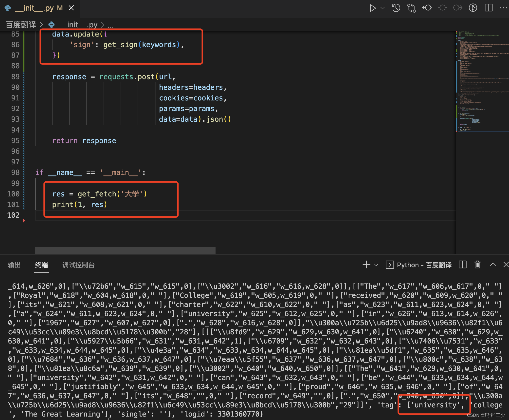Split the terminal panel
This screenshot has width=509, height=420.
(x=463, y=265)
